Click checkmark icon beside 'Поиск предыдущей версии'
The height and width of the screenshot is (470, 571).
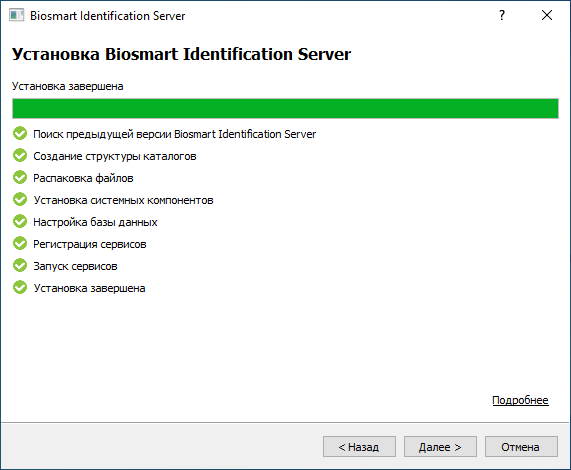(x=20, y=134)
